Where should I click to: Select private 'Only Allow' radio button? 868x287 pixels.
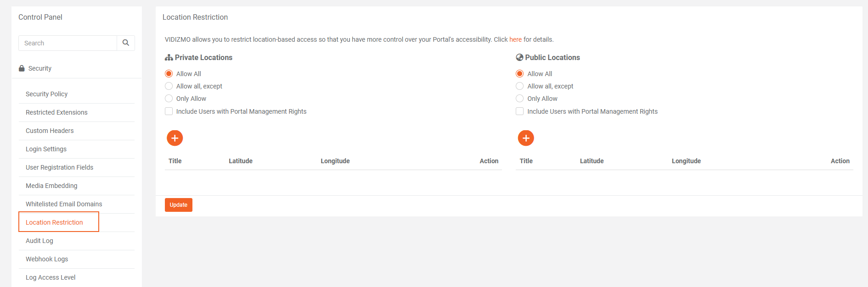click(169, 99)
